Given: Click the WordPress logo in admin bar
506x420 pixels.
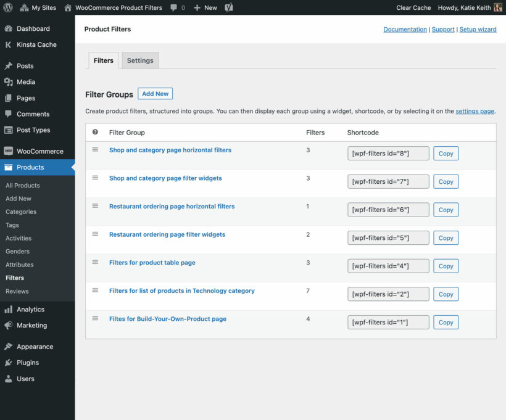Looking at the screenshot, I should 8,7.
